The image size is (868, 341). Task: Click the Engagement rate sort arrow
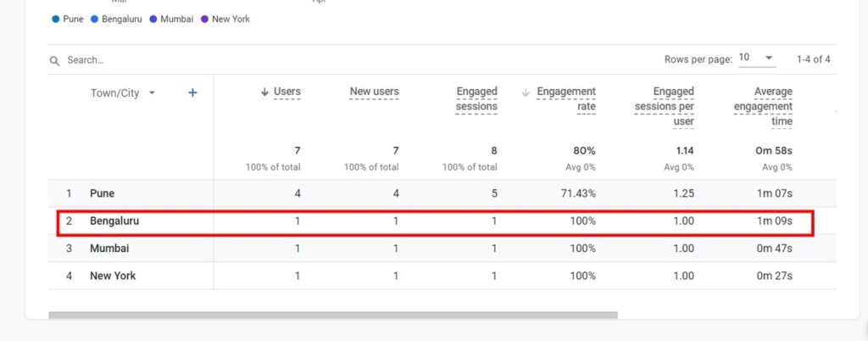coord(526,92)
